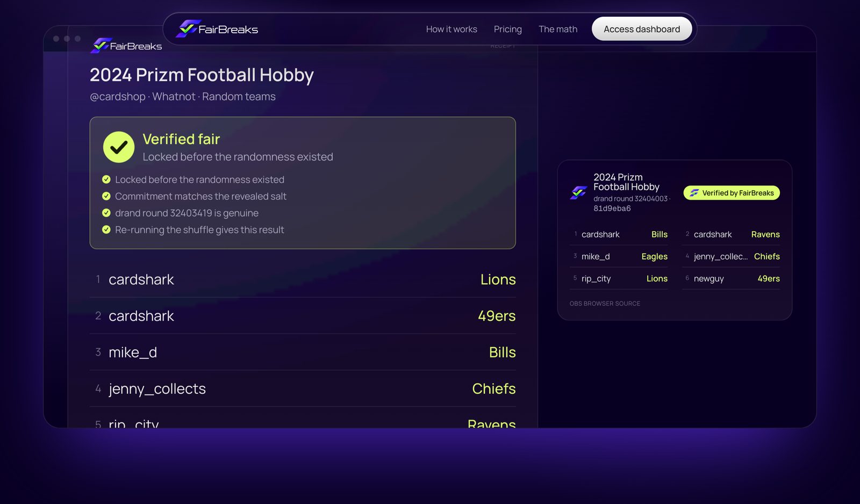Select the cardshark 49ers row in the receipt
Screen dimensions: 860x504
pos(303,316)
